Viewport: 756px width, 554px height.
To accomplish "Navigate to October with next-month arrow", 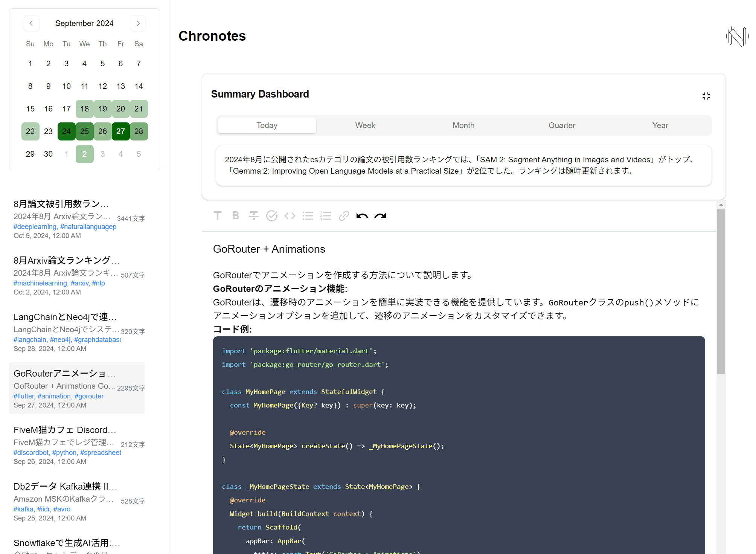I will (138, 23).
